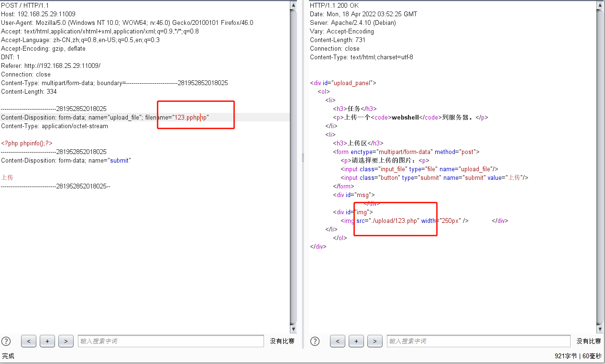Screen dimensions: 605x364
Task: Click the <h3>任务</h3> line
Action: [355, 109]
